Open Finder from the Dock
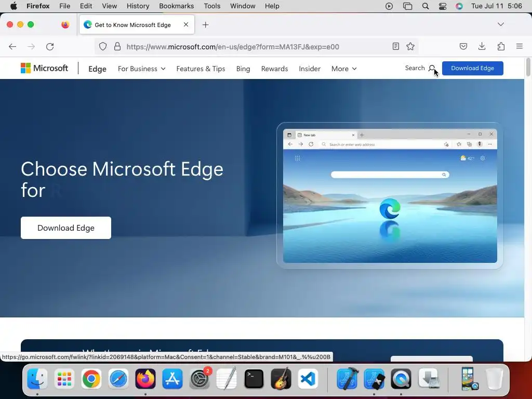The height and width of the screenshot is (399, 532). [37, 379]
